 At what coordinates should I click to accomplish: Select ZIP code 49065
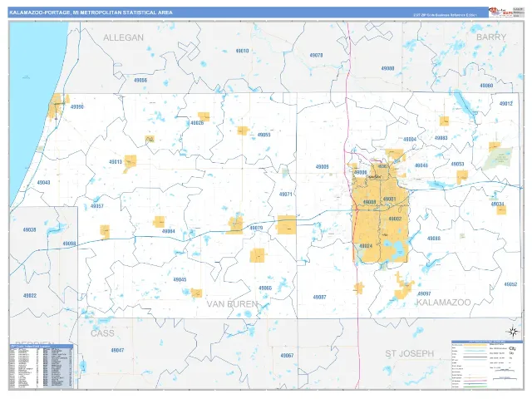pyautogui.click(x=265, y=288)
